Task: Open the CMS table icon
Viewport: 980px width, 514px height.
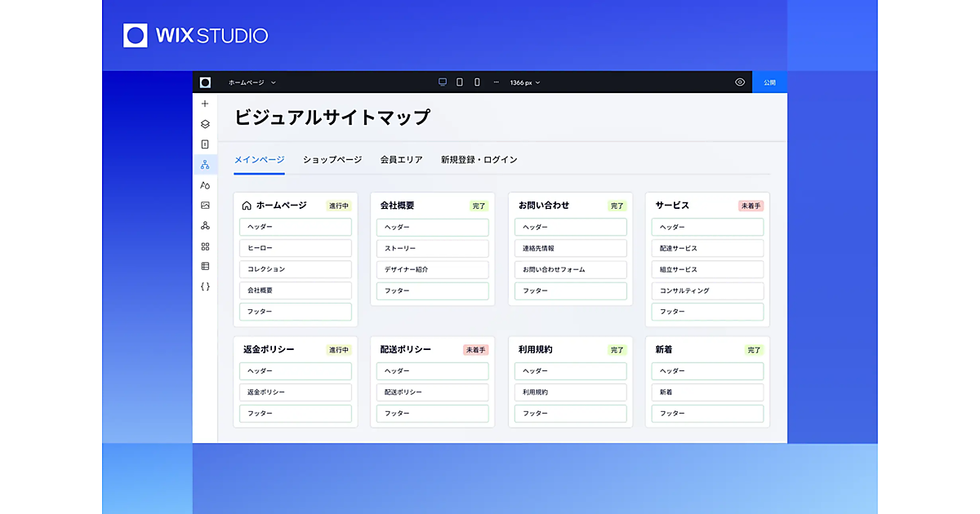Action: (x=205, y=266)
